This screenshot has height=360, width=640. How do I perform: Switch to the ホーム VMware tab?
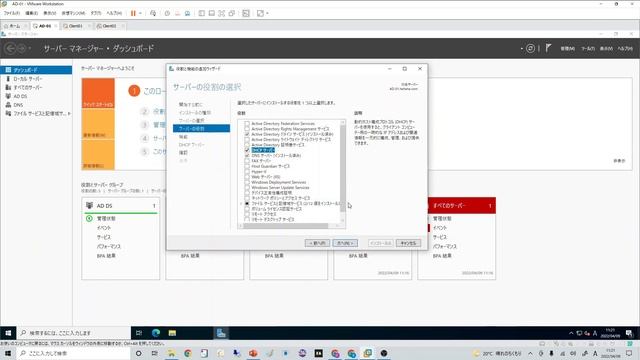(x=15, y=26)
